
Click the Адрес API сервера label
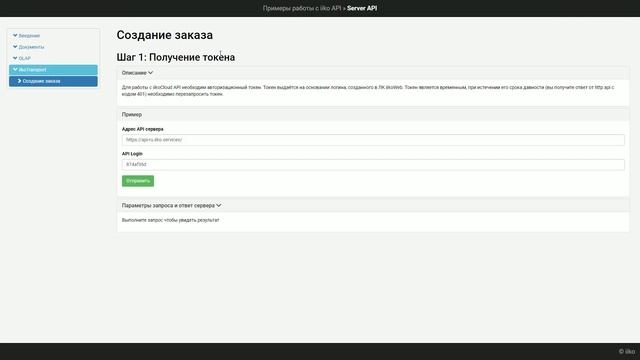coord(142,129)
